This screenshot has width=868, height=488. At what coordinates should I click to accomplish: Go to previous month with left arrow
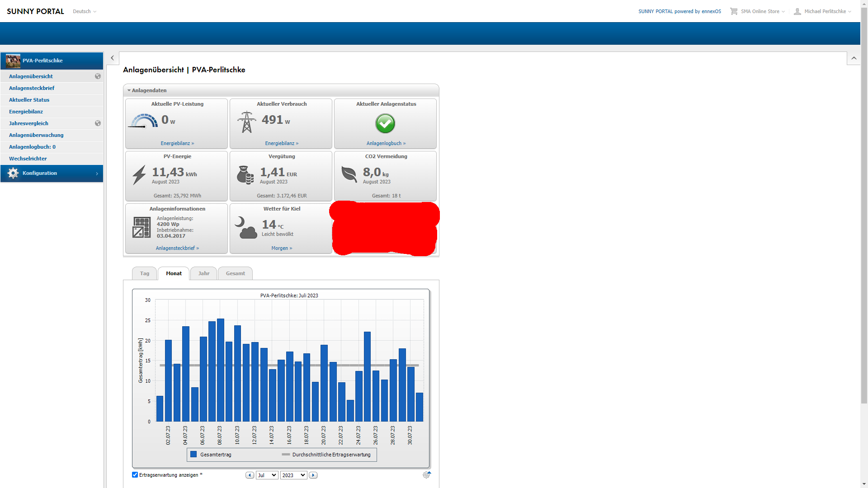click(x=250, y=475)
